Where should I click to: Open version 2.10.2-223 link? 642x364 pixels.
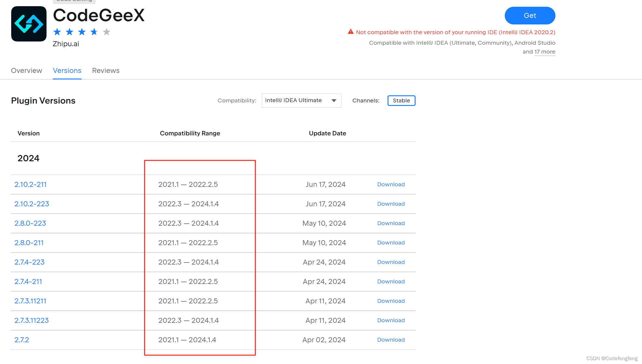pos(32,204)
